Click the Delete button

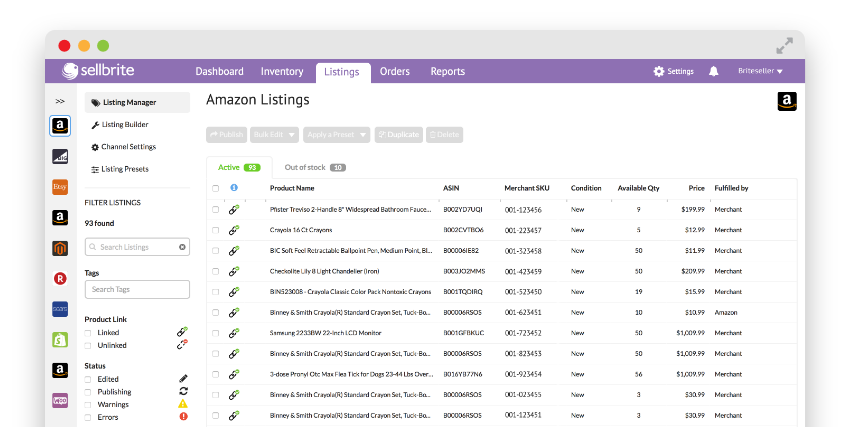tap(445, 135)
